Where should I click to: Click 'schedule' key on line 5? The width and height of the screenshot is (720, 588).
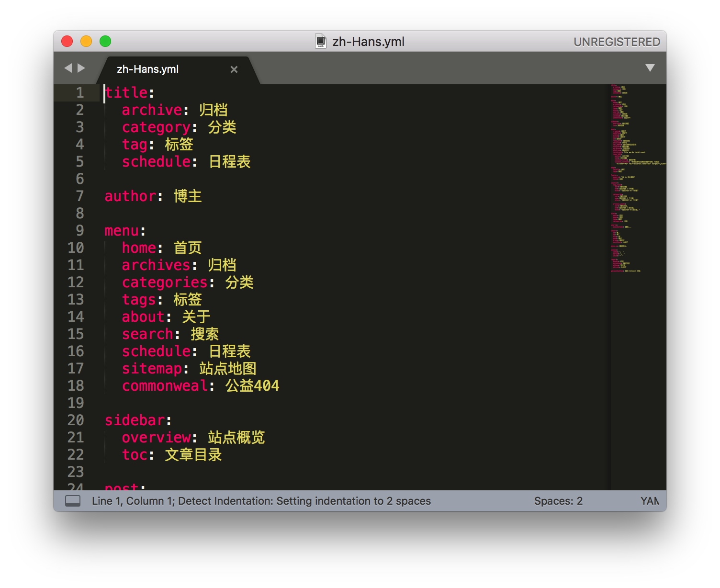[156, 161]
